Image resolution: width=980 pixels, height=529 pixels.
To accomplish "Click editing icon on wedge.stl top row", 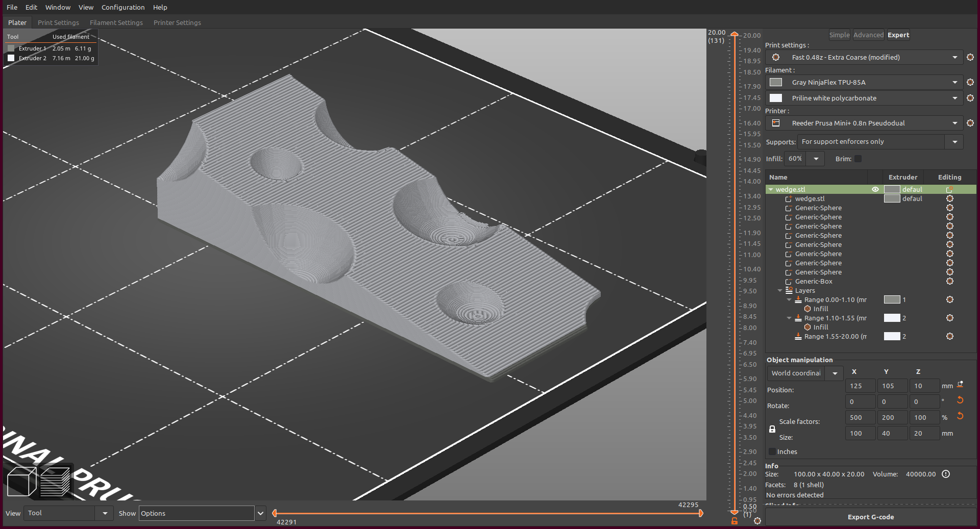I will point(950,189).
